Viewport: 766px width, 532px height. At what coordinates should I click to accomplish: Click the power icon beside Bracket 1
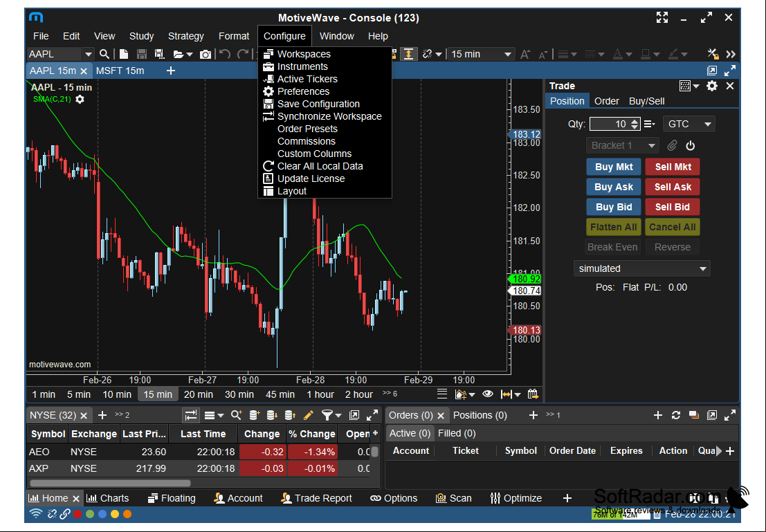pos(691,145)
